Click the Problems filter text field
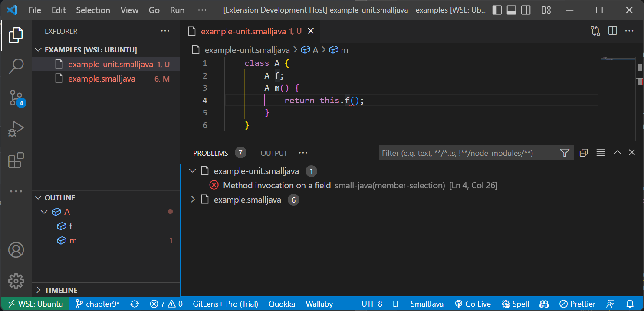Screen dimensions: 644x311 469,153
